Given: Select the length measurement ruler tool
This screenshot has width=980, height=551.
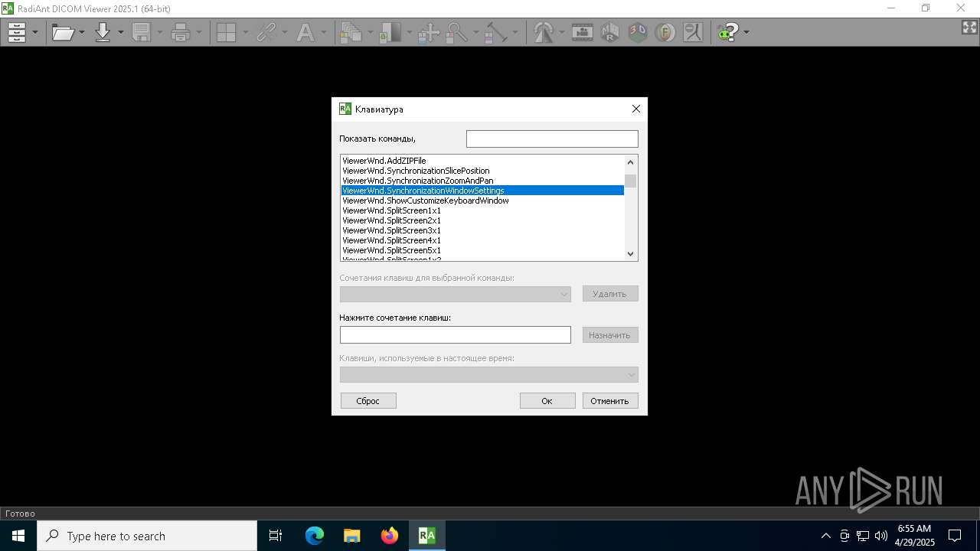Looking at the screenshot, I should point(496,32).
